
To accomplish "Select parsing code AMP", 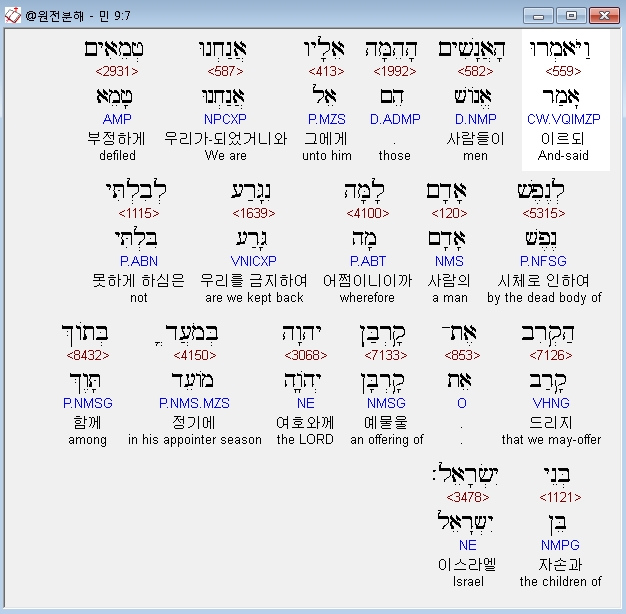I will pos(117,119).
